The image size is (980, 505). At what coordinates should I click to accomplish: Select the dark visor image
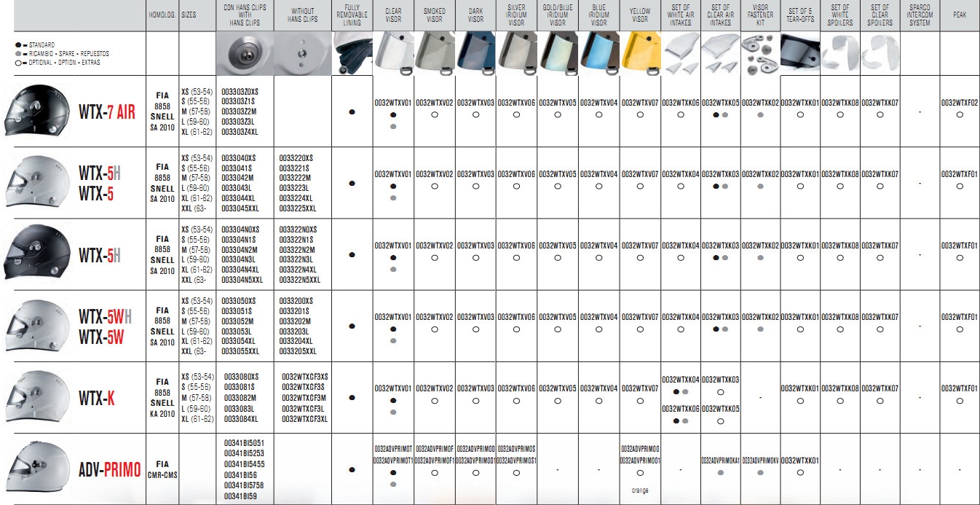coord(475,53)
